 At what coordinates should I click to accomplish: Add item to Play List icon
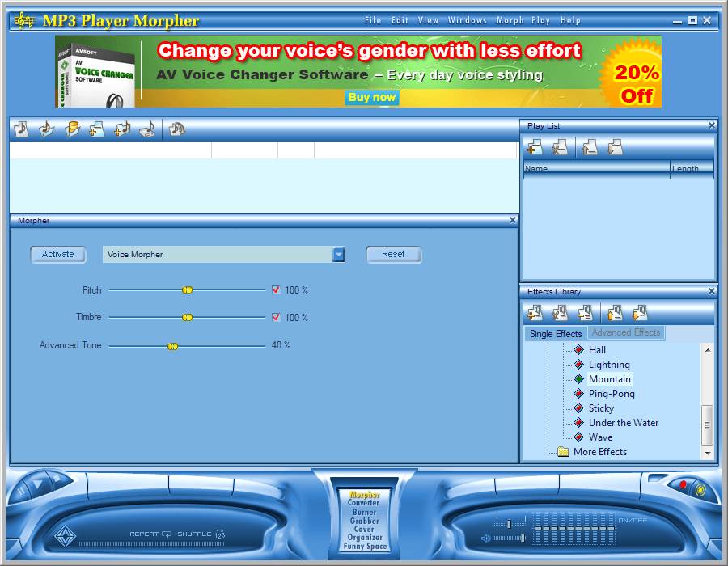point(535,147)
